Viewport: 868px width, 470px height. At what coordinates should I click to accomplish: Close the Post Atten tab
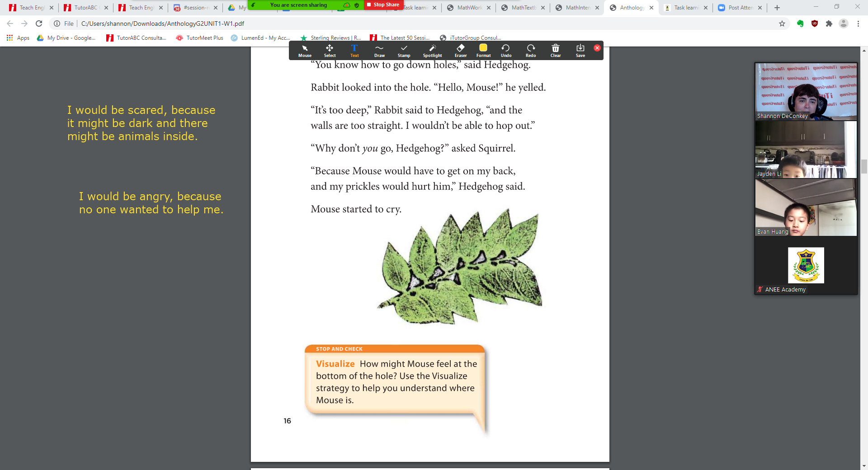click(760, 8)
